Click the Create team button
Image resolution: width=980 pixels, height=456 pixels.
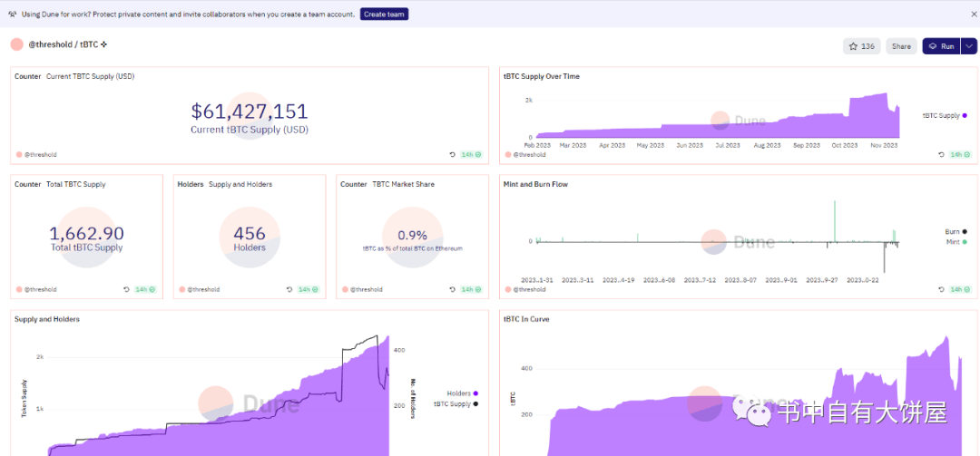tap(385, 14)
